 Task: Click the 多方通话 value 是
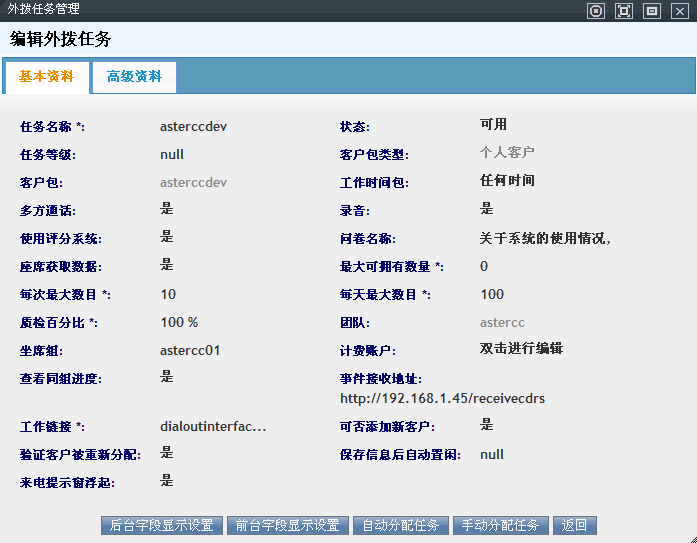click(167, 209)
